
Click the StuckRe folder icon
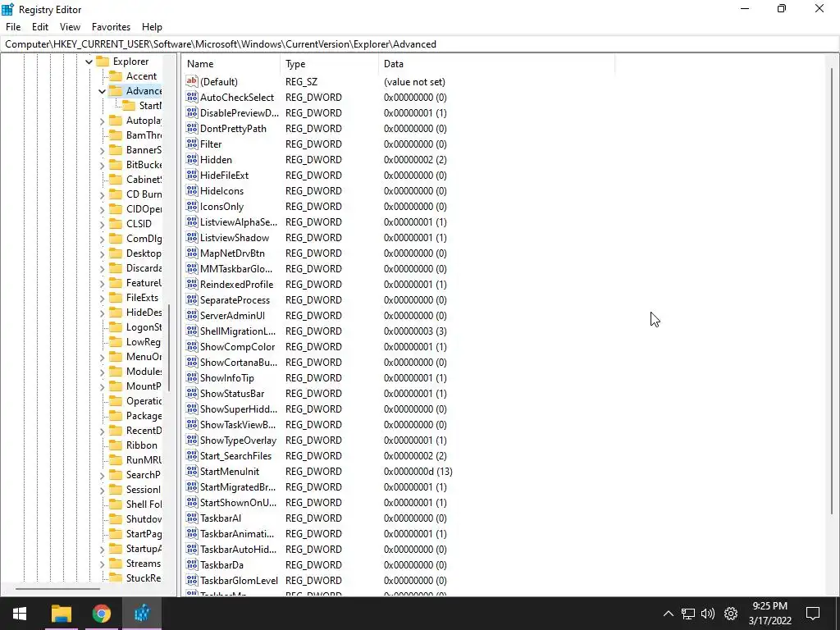[x=116, y=577]
